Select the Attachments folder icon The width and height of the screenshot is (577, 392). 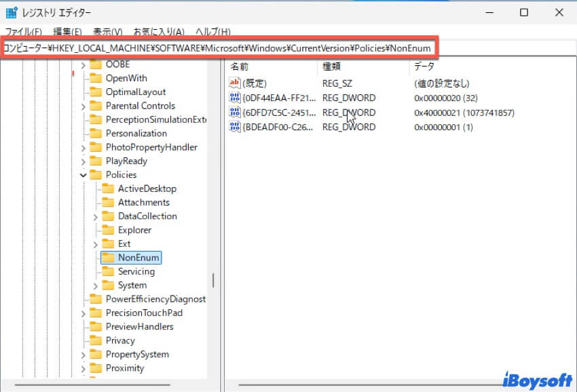tap(108, 202)
